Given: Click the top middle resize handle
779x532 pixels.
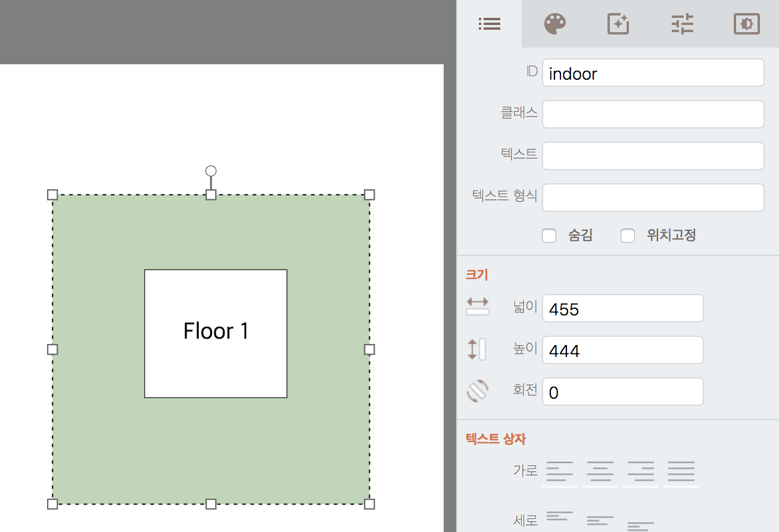Looking at the screenshot, I should pyautogui.click(x=211, y=195).
